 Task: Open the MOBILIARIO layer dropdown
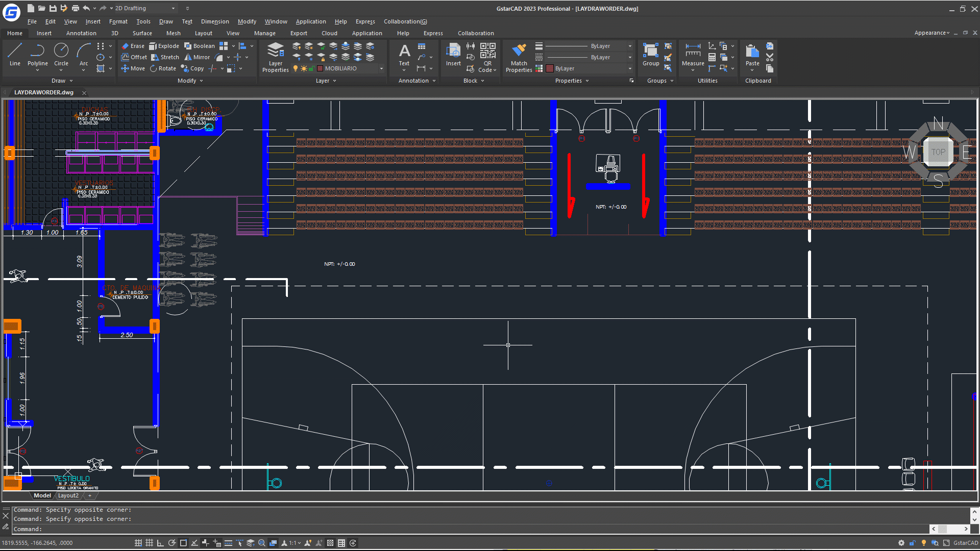[381, 68]
